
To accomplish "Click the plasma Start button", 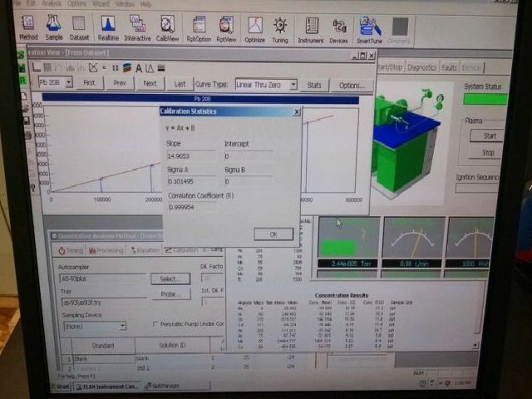I will (x=490, y=135).
